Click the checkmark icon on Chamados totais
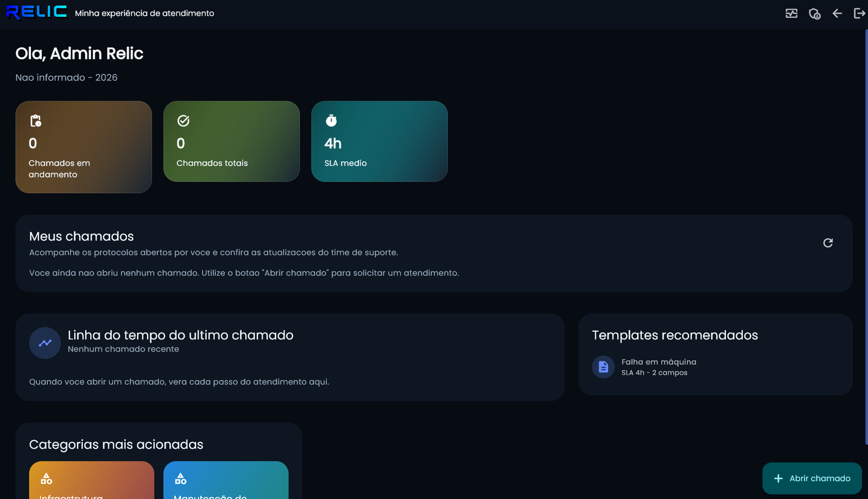This screenshot has height=499, width=868. (183, 121)
